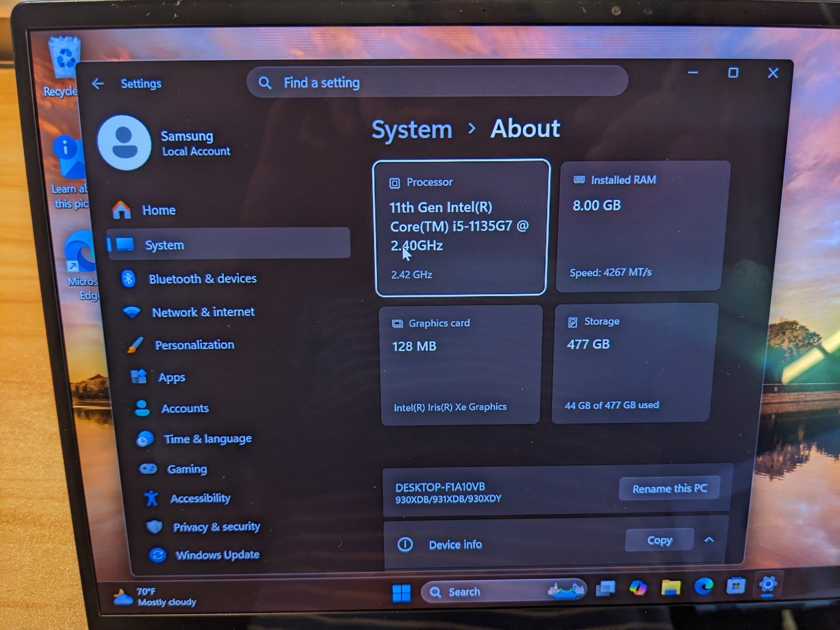The image size is (840, 630).
Task: Click the Personalization paintbrush icon
Action: [135, 345]
